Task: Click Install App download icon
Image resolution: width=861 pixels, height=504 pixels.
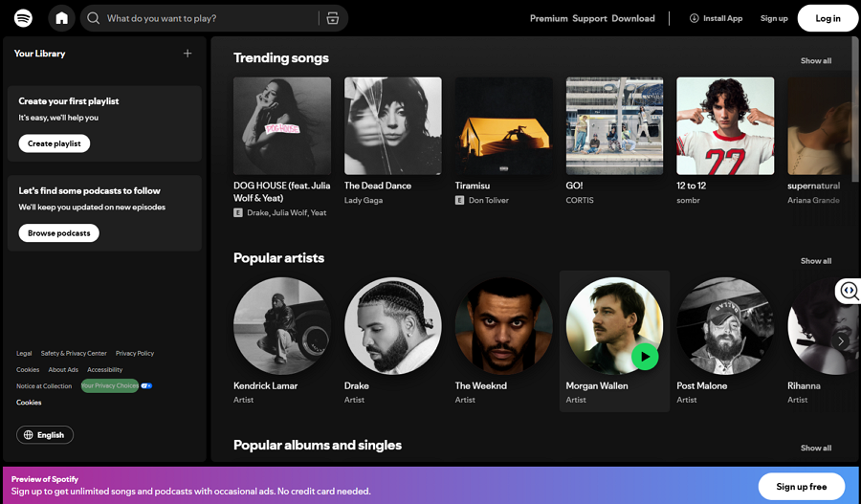Action: tap(695, 18)
